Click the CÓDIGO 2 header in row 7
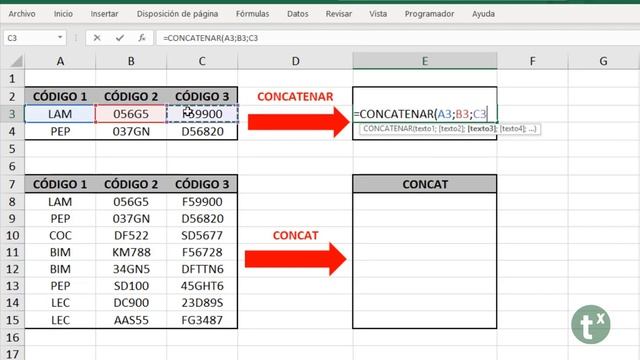The width and height of the screenshot is (640, 360). point(131,184)
